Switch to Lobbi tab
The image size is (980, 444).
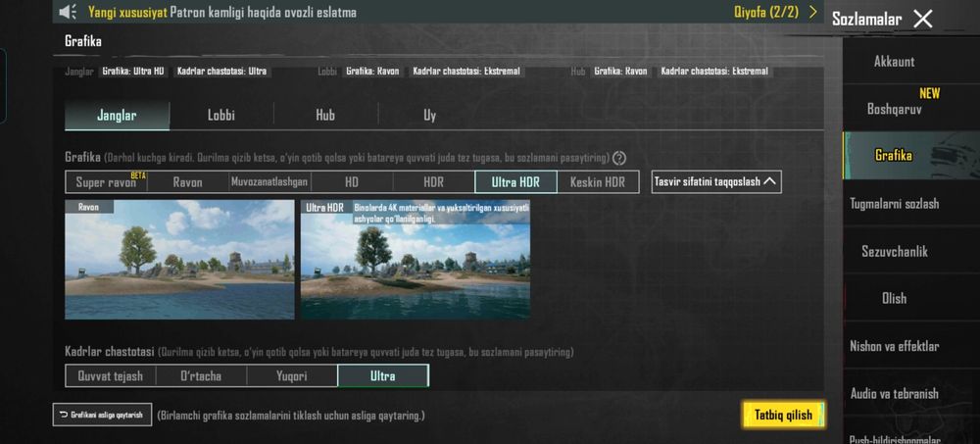221,116
